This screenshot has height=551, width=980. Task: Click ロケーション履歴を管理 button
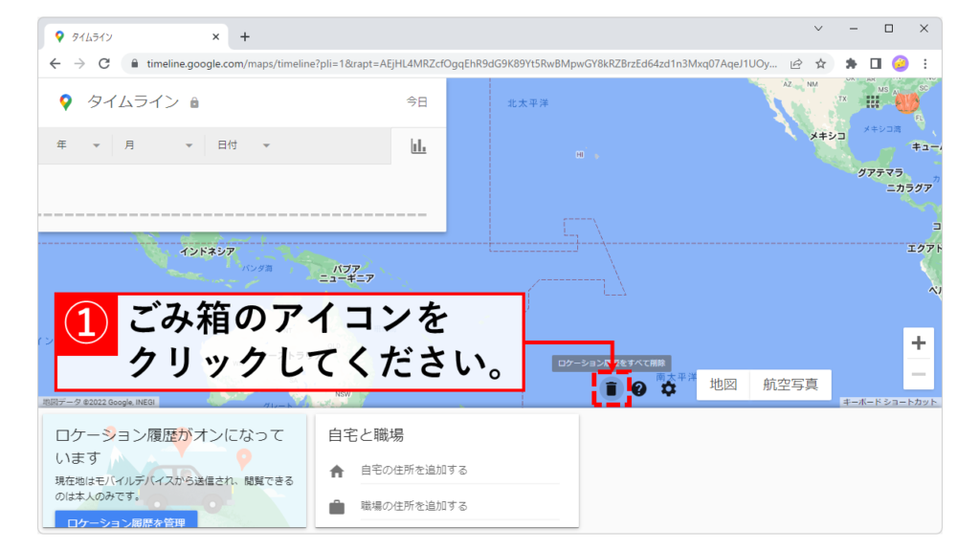coord(126,521)
